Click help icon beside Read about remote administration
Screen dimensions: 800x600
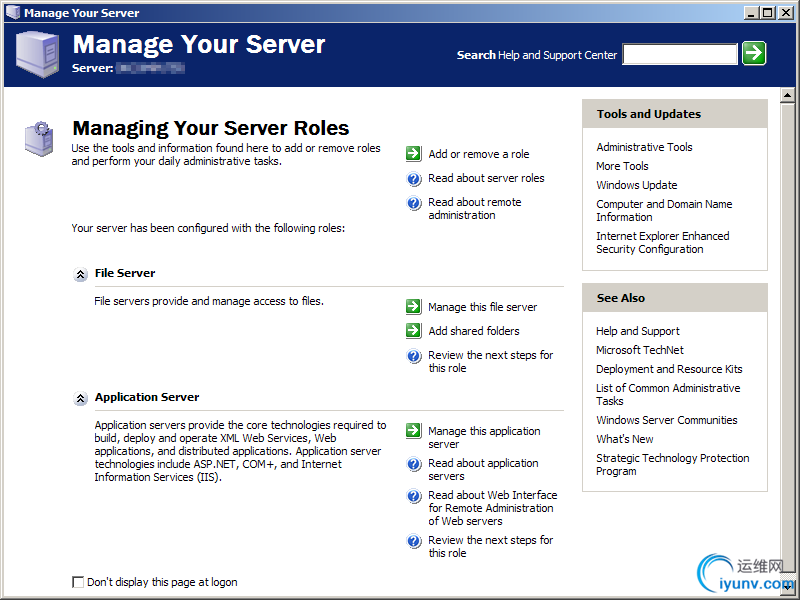tap(414, 203)
